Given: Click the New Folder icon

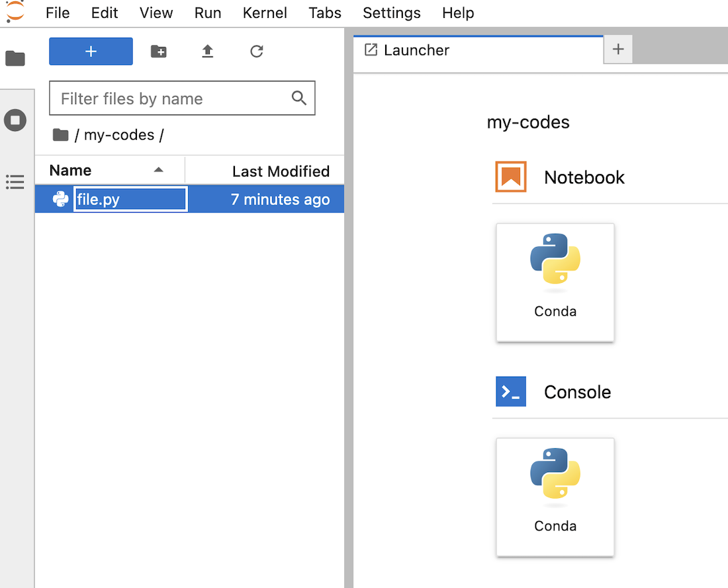Looking at the screenshot, I should click(x=159, y=52).
